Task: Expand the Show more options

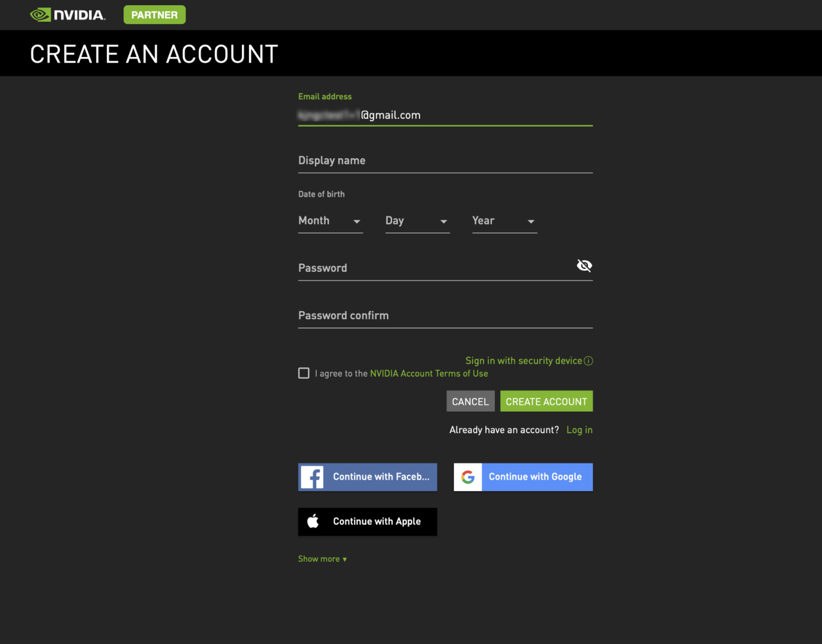Action: tap(323, 558)
